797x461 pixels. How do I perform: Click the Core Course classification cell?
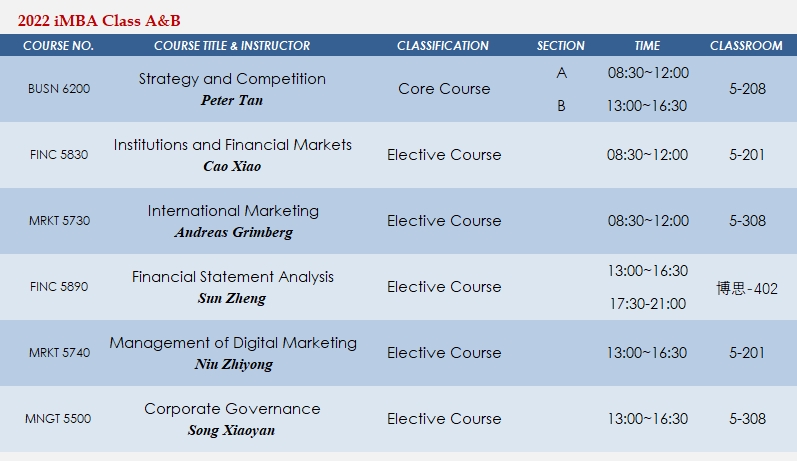tap(444, 88)
